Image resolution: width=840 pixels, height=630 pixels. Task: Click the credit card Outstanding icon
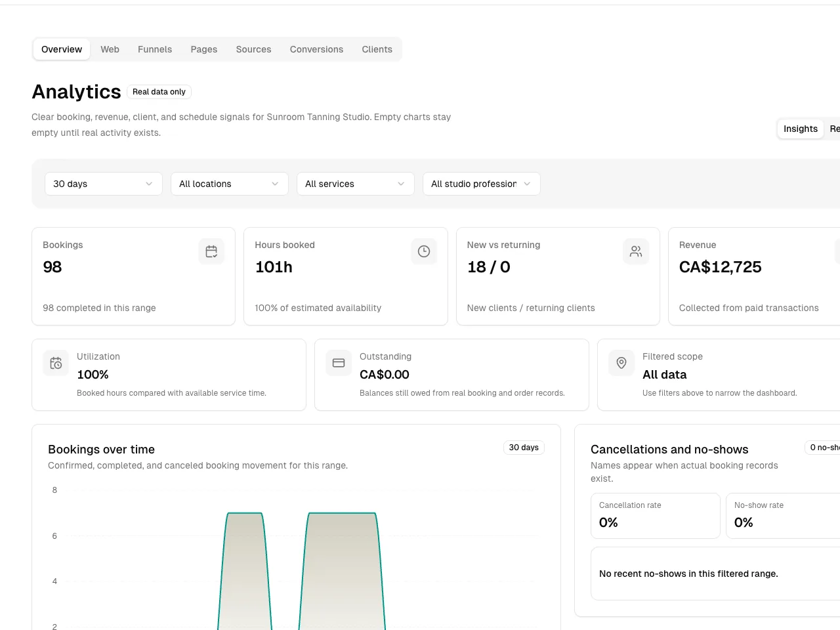pos(339,363)
